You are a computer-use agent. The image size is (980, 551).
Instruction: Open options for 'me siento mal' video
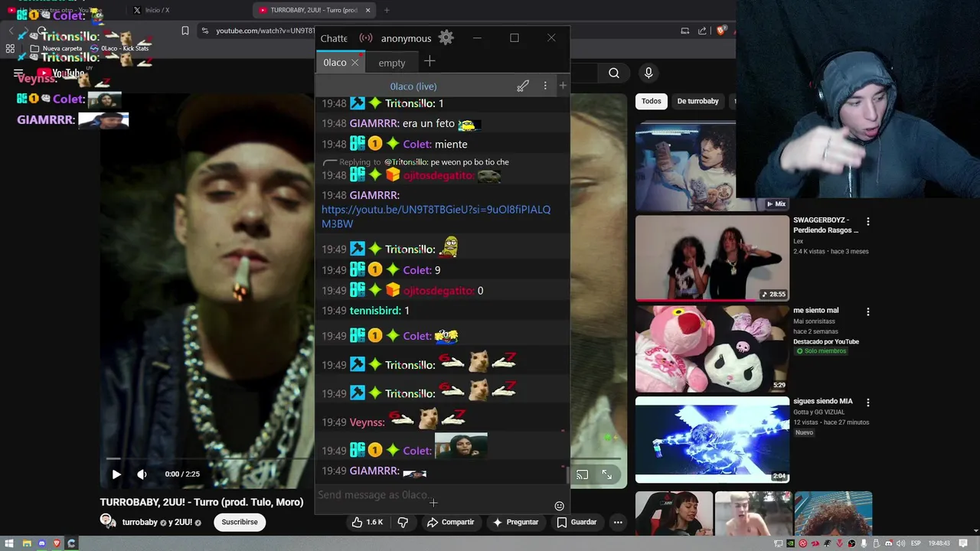click(867, 311)
